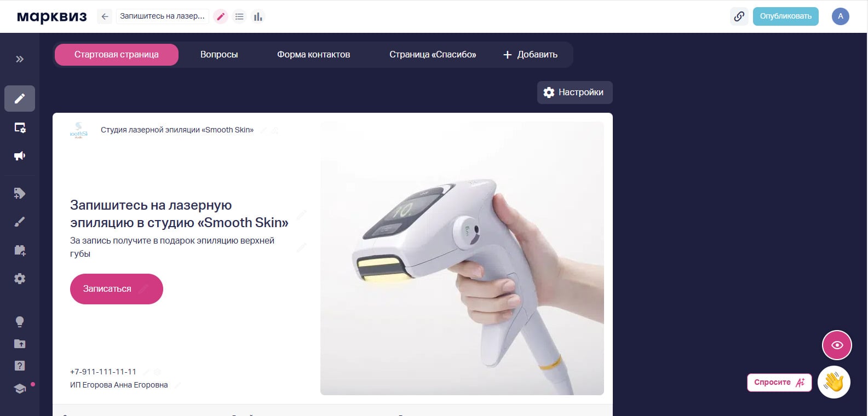
Task: Click the text "ИП Егорова Анна Егоровна"
Action: (119, 385)
